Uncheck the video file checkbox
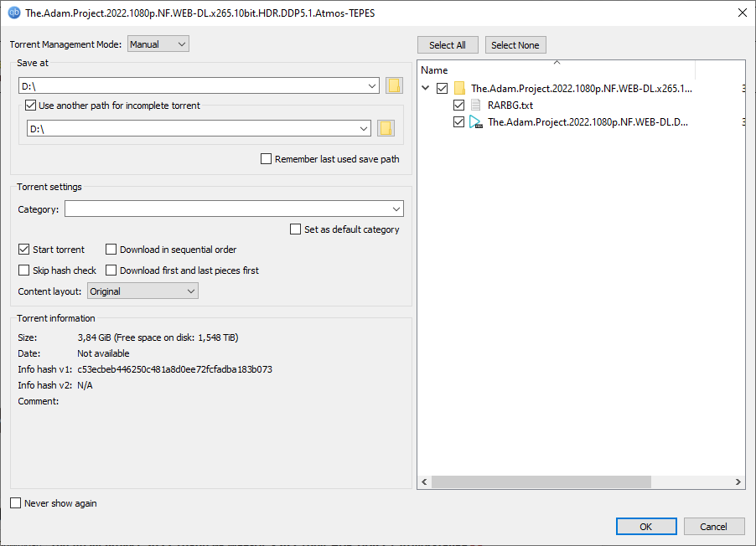The height and width of the screenshot is (546, 756). tap(458, 122)
